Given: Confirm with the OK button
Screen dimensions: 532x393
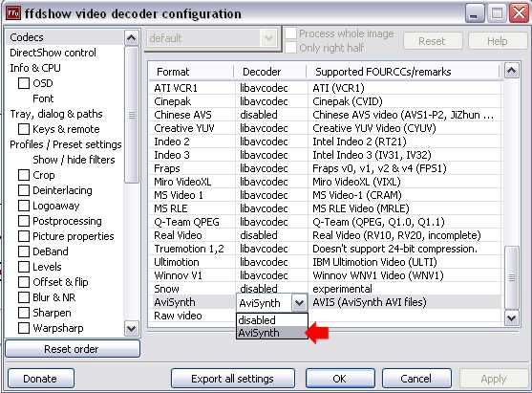Looking at the screenshot, I should coord(340,379).
